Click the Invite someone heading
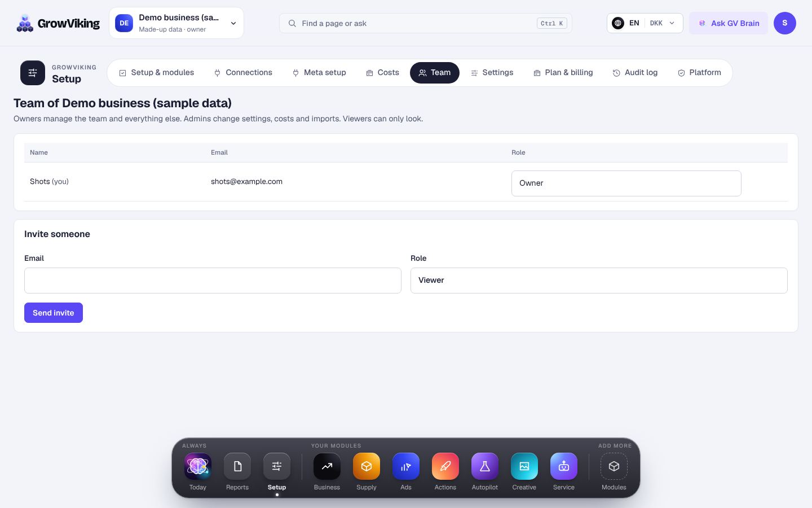The image size is (812, 508). point(57,234)
